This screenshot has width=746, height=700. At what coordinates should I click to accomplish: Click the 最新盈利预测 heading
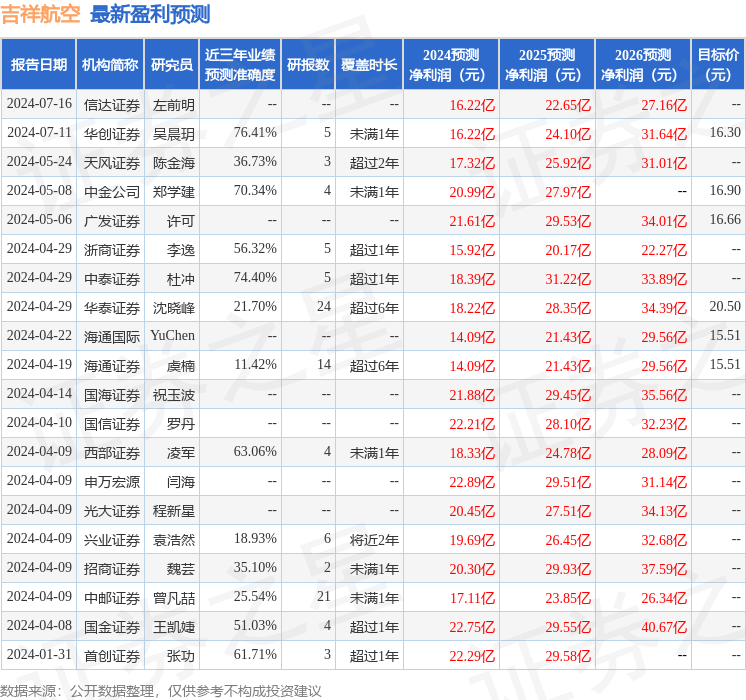tap(150, 14)
